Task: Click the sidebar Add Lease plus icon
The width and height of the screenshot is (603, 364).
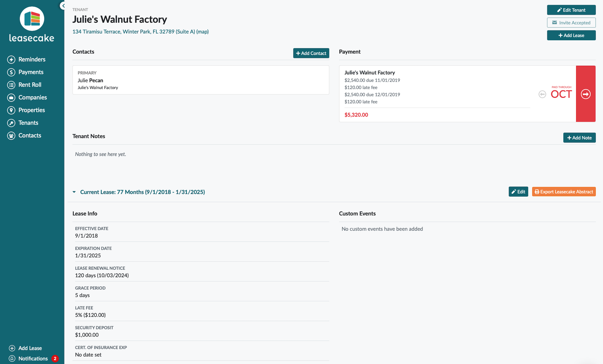Action: (x=12, y=348)
